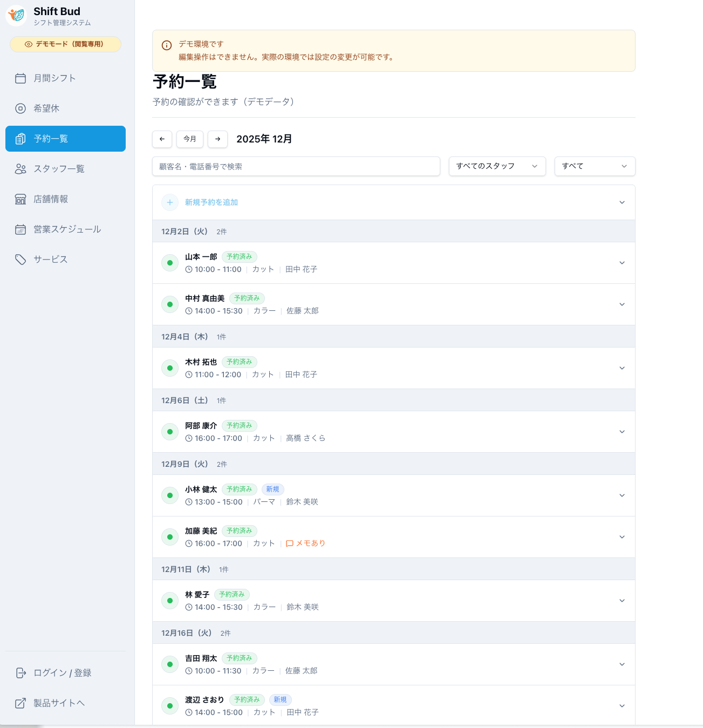Image resolution: width=703 pixels, height=728 pixels.
Task: Open the 月間シフト calendar icon
Action: (21, 78)
